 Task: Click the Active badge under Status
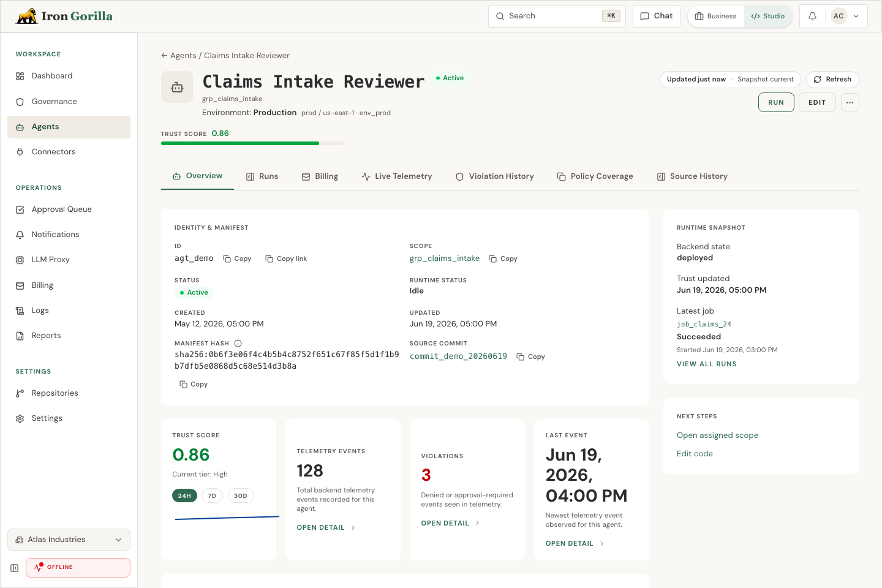coord(194,293)
